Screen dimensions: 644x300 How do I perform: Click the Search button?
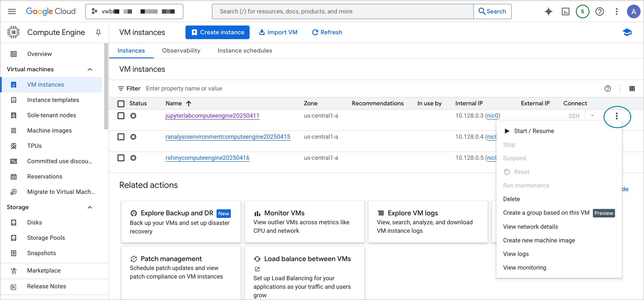point(492,11)
